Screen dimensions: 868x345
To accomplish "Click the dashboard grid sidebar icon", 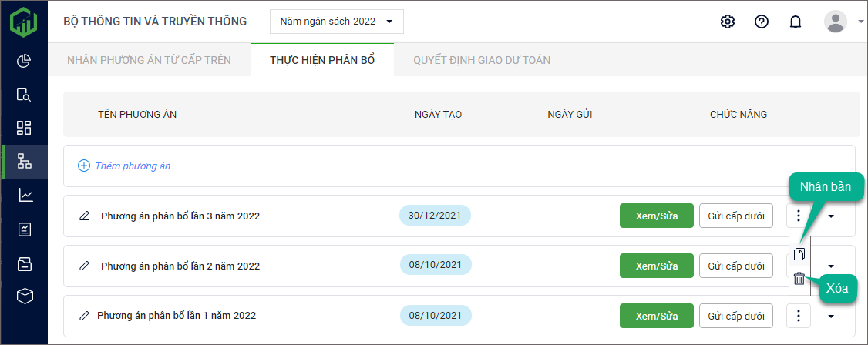I will [x=25, y=128].
